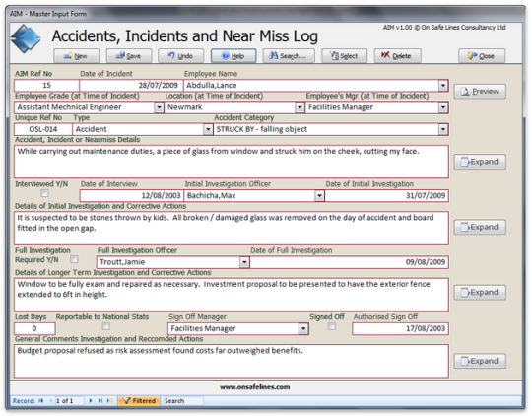The image size is (532, 416).
Task: Go to last record arrow
Action: [100, 400]
